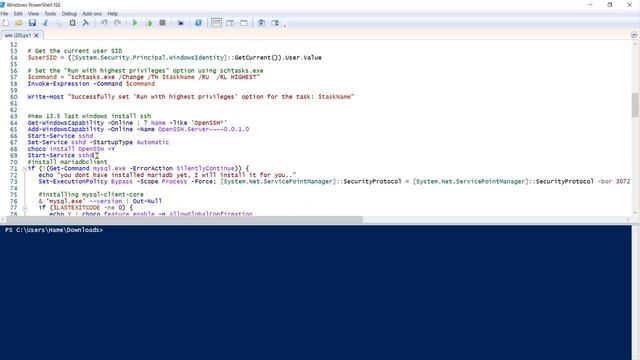
Task: Undo the last edit
Action: point(104,23)
